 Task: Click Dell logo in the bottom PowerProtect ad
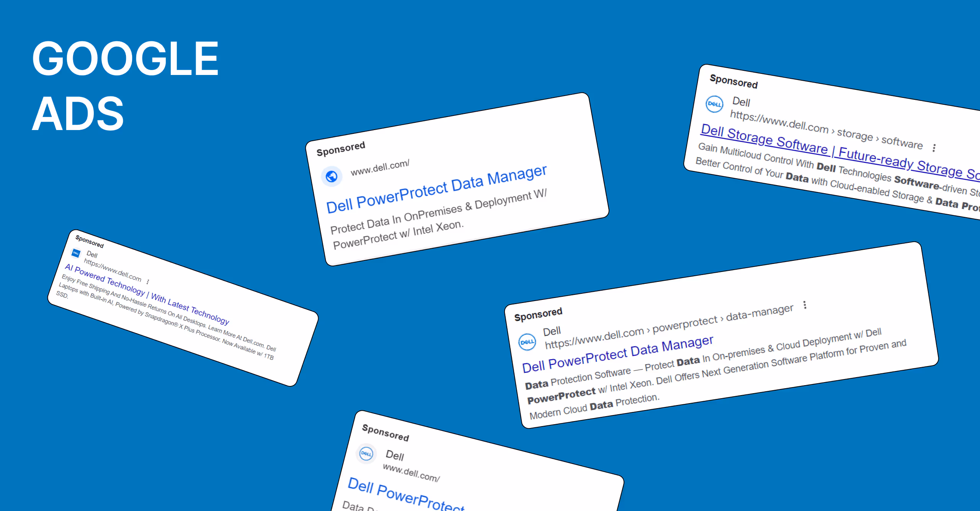pyautogui.click(x=366, y=454)
